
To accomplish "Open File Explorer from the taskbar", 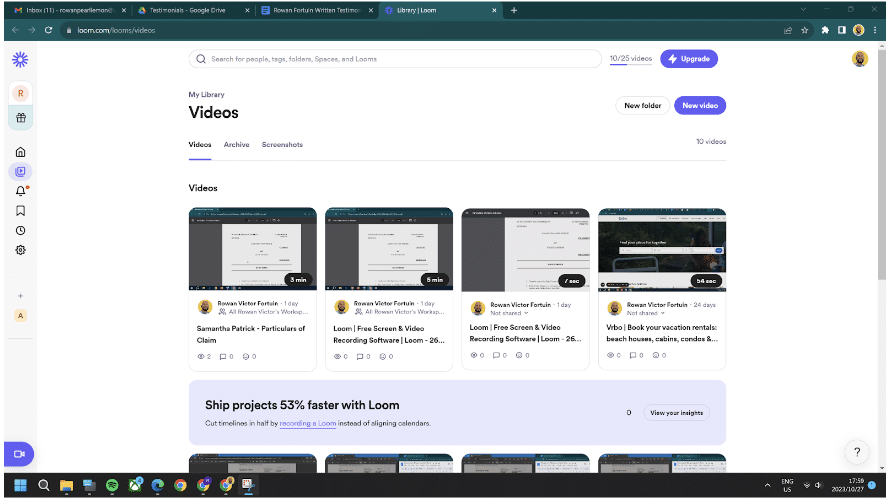I will [x=66, y=485].
